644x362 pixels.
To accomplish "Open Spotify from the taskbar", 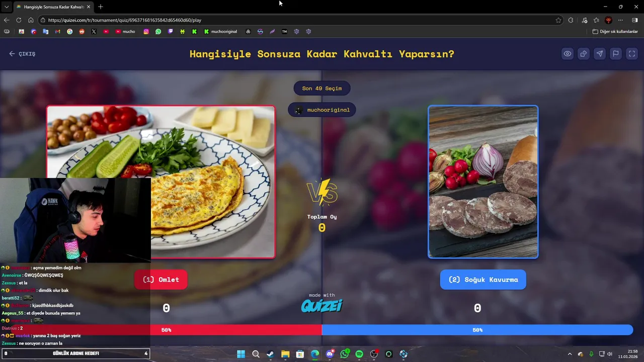I will point(359,354).
